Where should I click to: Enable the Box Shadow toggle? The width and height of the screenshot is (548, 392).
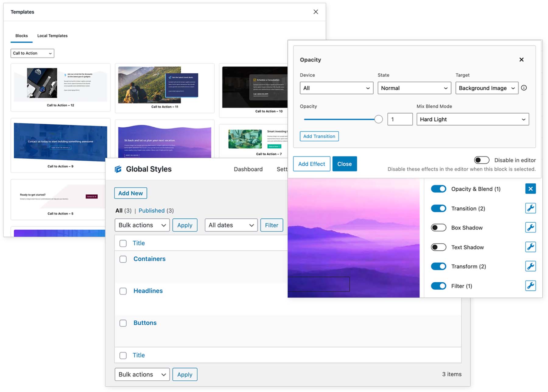coord(438,228)
